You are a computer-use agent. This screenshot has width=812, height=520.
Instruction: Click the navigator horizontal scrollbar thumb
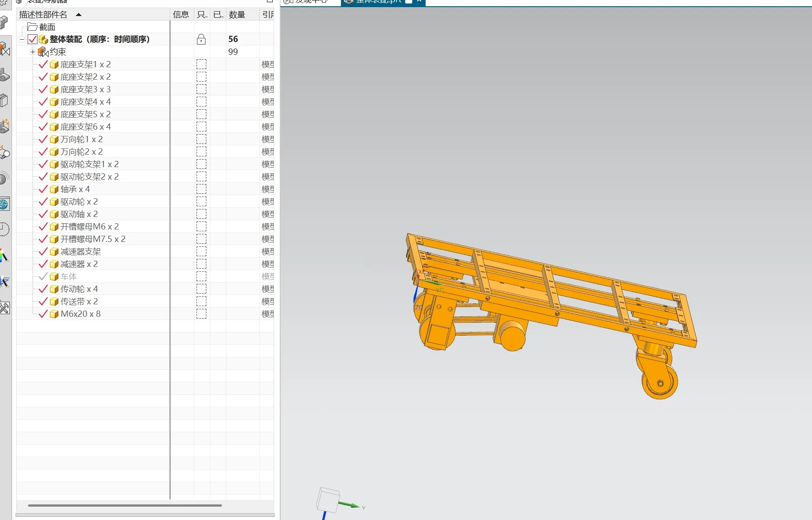coord(125,505)
